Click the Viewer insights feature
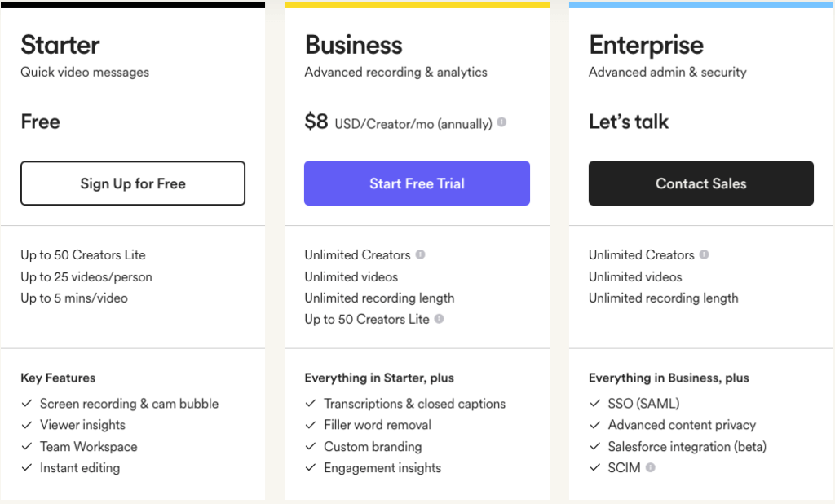This screenshot has width=835, height=504. point(82,425)
